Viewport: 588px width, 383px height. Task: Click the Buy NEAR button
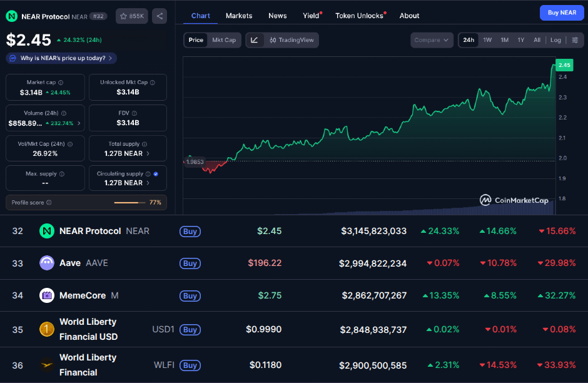[x=561, y=13]
